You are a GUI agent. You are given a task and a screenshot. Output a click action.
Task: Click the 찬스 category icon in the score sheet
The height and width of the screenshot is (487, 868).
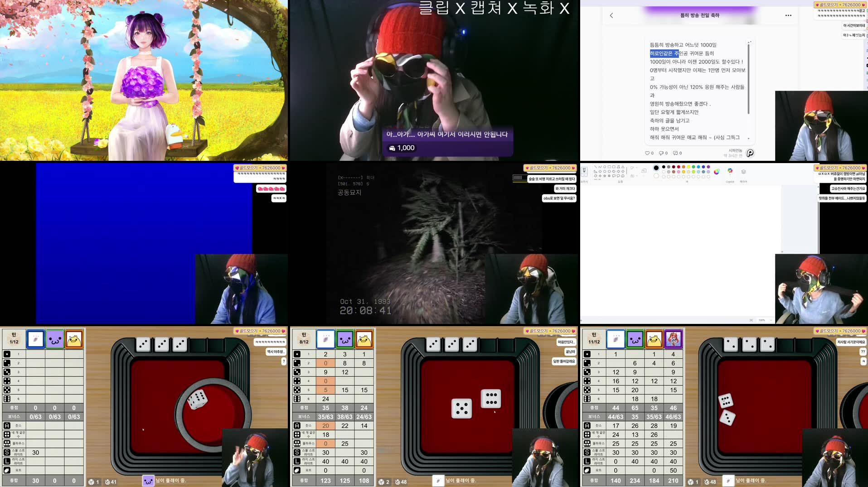pos(7,425)
